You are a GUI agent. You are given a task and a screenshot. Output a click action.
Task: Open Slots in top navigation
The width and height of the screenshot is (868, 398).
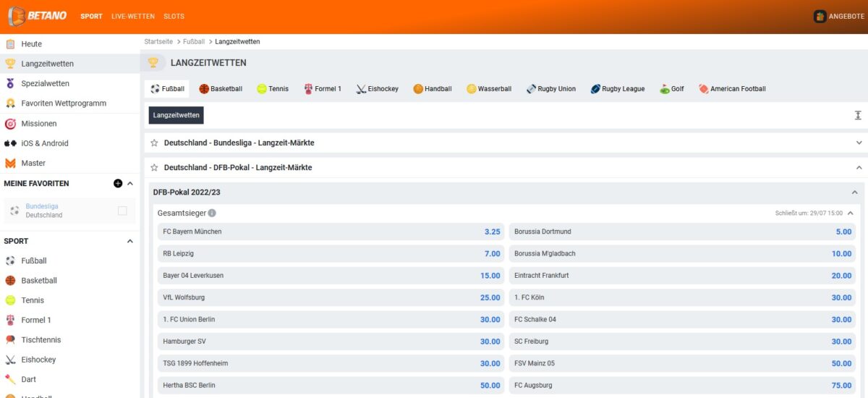click(x=174, y=16)
